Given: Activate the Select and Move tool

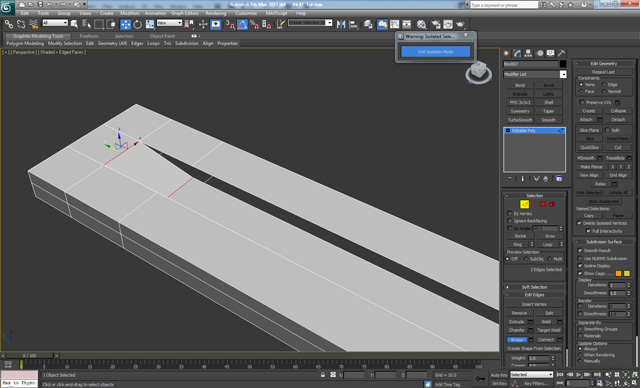Looking at the screenshot, I should click(x=125, y=24).
